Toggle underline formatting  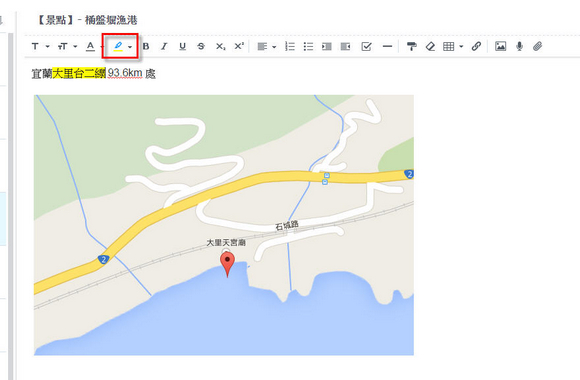[x=182, y=46]
